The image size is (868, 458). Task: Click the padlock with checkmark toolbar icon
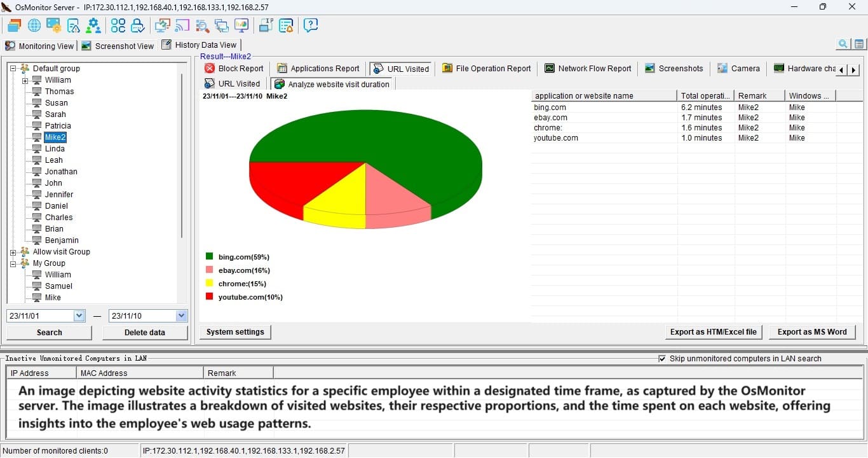pyautogui.click(x=138, y=25)
